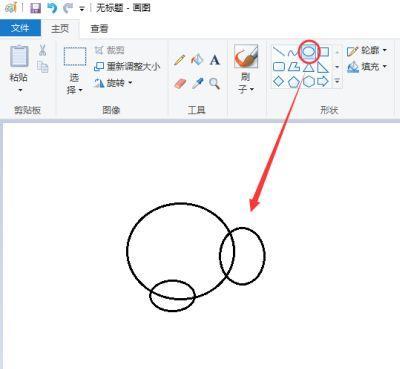The height and width of the screenshot is (369, 400).
Task: Click the Save icon in title bar
Action: [x=35, y=8]
